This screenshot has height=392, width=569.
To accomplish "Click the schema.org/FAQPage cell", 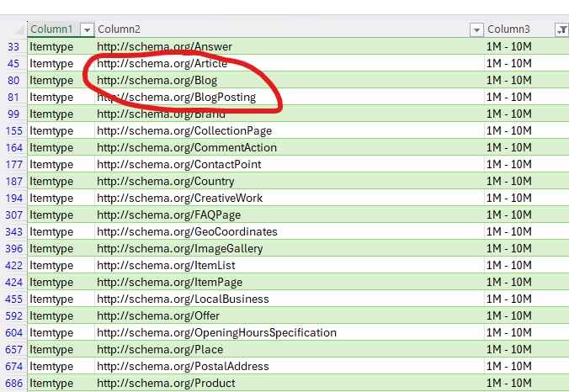I will coord(290,215).
